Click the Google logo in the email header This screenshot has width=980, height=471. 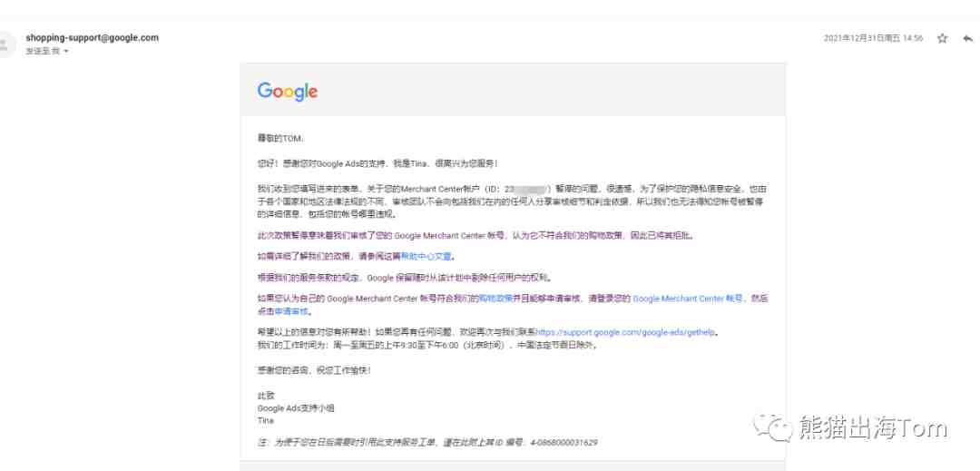coord(288,91)
